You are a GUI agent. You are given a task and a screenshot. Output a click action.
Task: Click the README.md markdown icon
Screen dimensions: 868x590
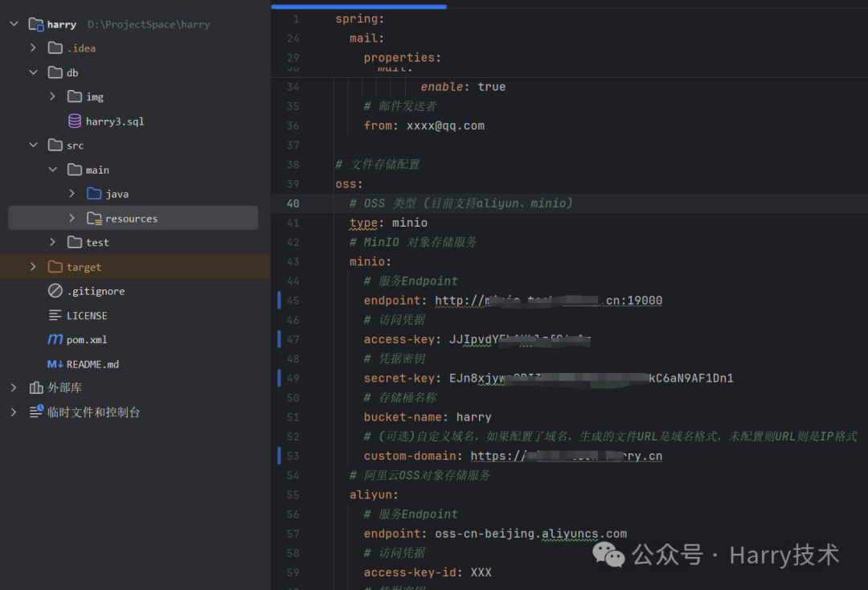pos(55,364)
